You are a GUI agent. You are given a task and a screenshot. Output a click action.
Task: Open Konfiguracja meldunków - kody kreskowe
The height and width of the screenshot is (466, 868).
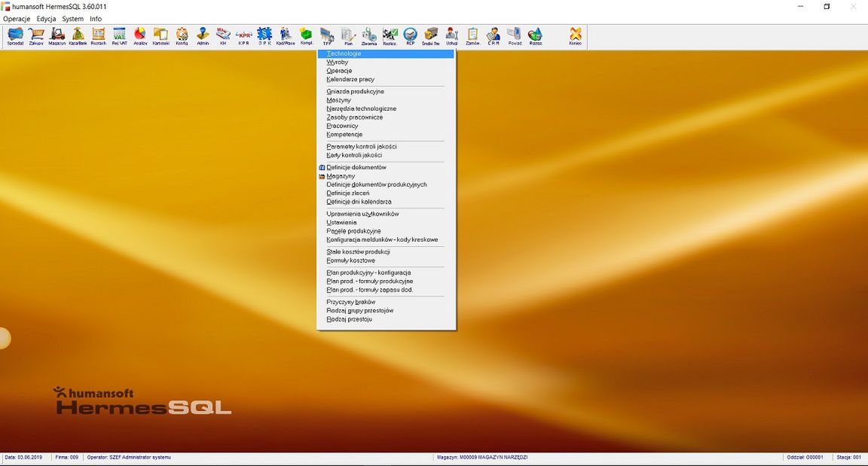point(386,240)
